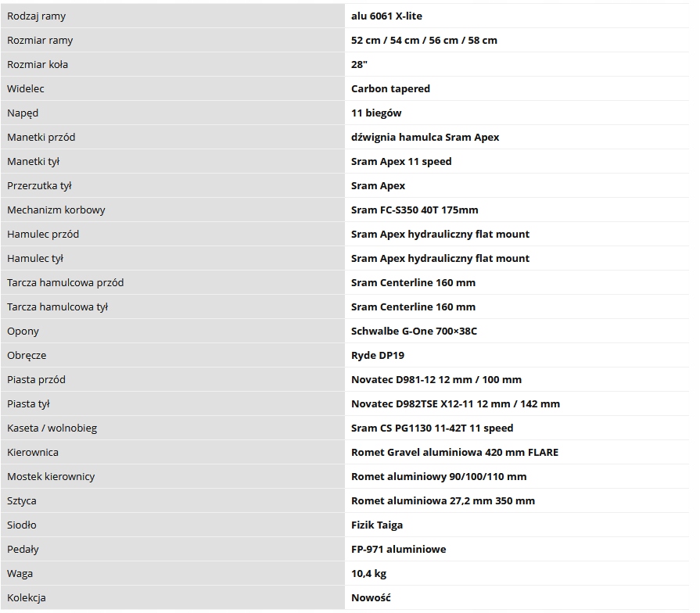Click the 'Ryde DP19' rims value
700x613 pixels.
(x=378, y=355)
